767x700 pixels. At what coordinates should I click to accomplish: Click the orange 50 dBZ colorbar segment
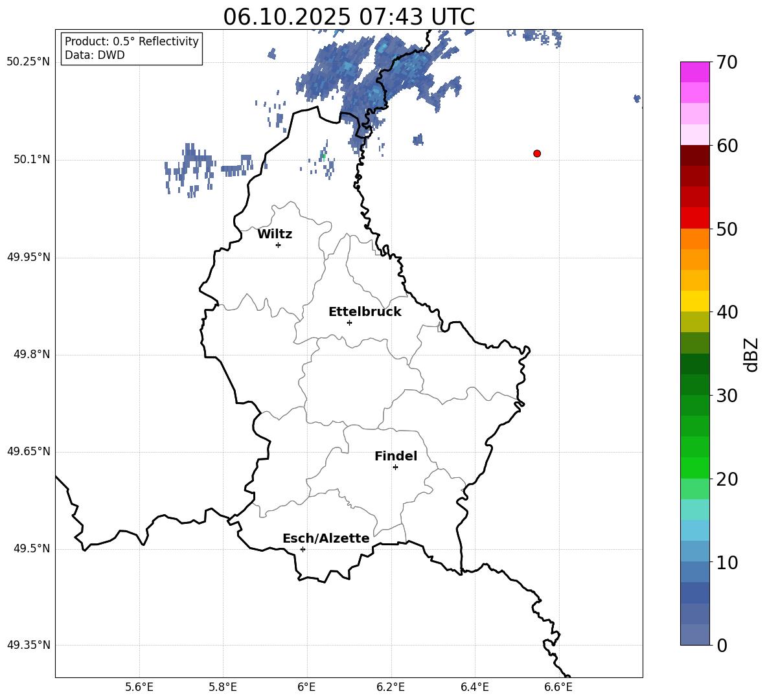click(694, 239)
